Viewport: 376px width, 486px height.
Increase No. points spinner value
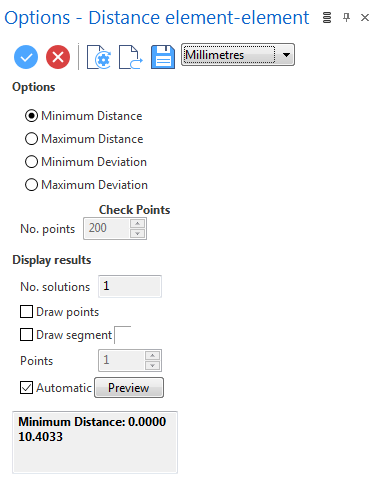tap(137, 223)
